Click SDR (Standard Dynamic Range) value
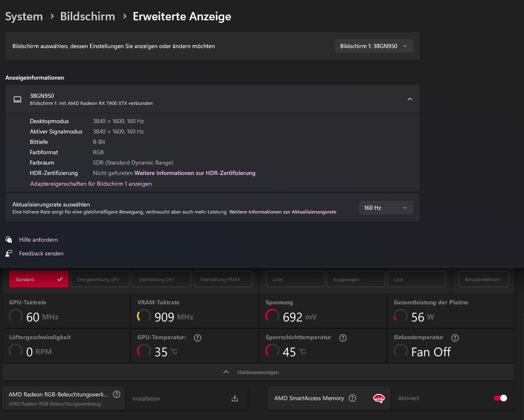Viewport: 524px width, 420px height. 133,163
